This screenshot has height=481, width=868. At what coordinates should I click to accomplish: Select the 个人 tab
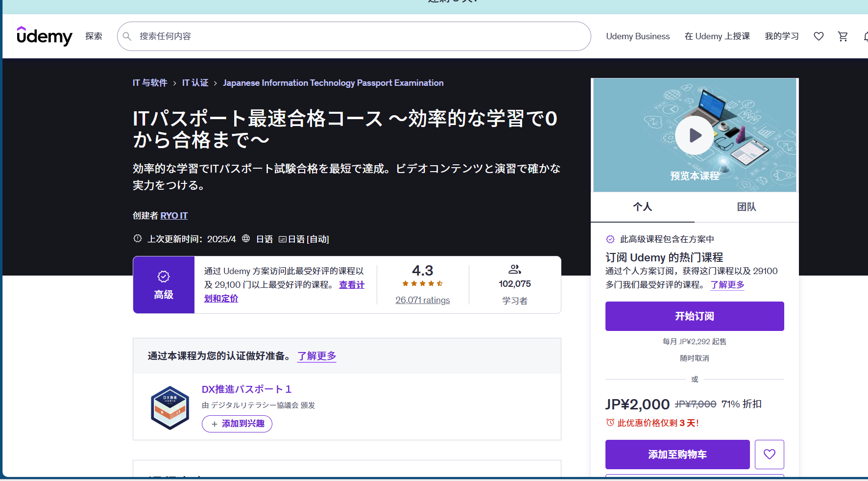click(x=643, y=207)
